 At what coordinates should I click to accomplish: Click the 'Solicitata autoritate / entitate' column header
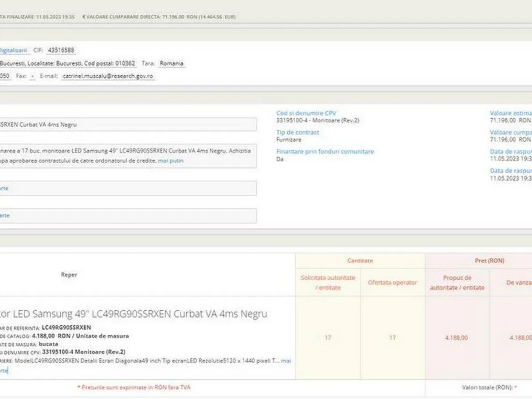coord(328,282)
